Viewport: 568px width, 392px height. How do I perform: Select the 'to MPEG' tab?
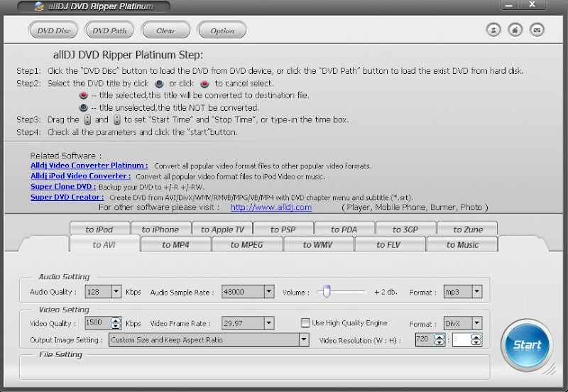[x=247, y=244]
